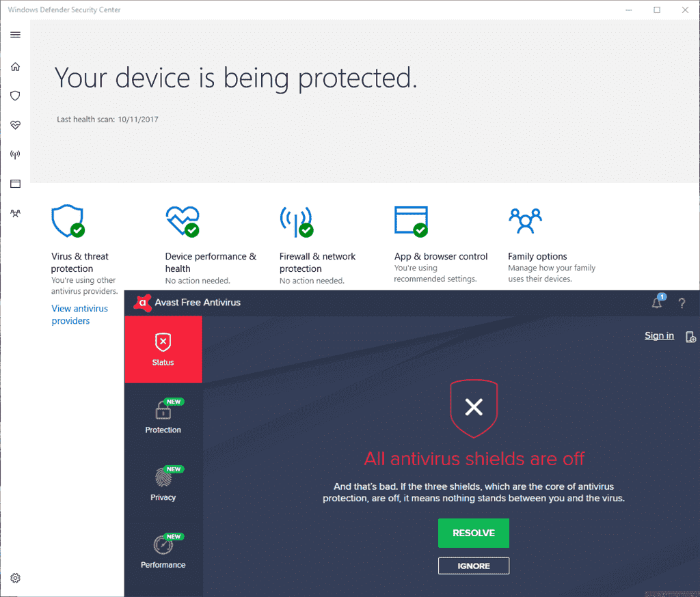The height and width of the screenshot is (597, 700).
Task: Click 'You're using recommended settings.' text
Action: coord(435,273)
